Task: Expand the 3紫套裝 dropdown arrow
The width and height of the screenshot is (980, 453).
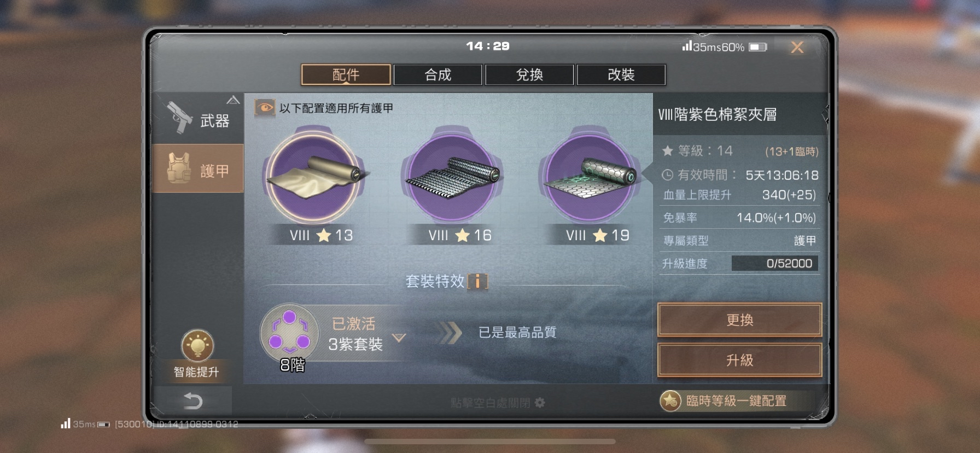Action: [399, 338]
